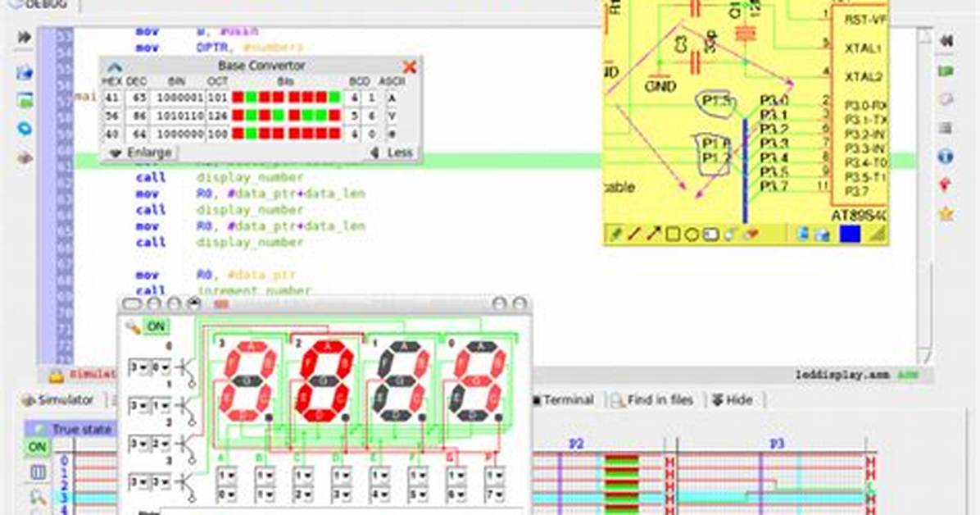Viewport: 980px width, 515px height.
Task: Click the OCT field containing 126
Action: [217, 116]
